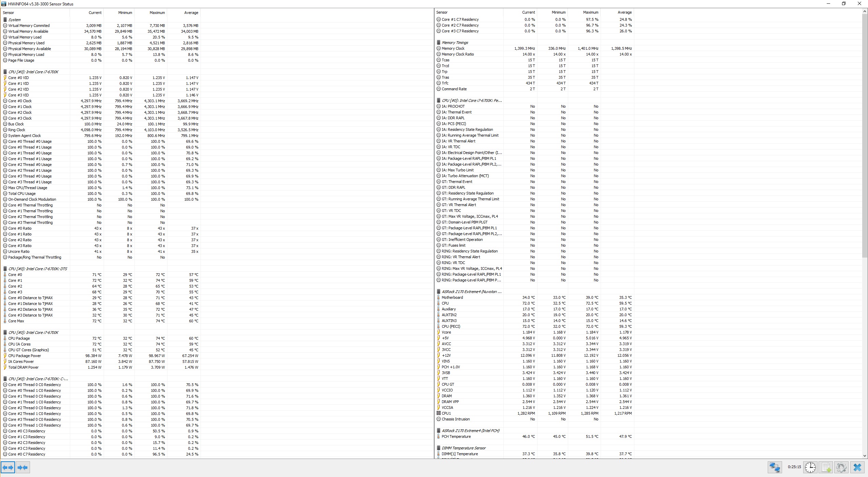Open remote network monitoring computers icon
Image resolution: width=868 pixels, height=477 pixels.
(775, 467)
